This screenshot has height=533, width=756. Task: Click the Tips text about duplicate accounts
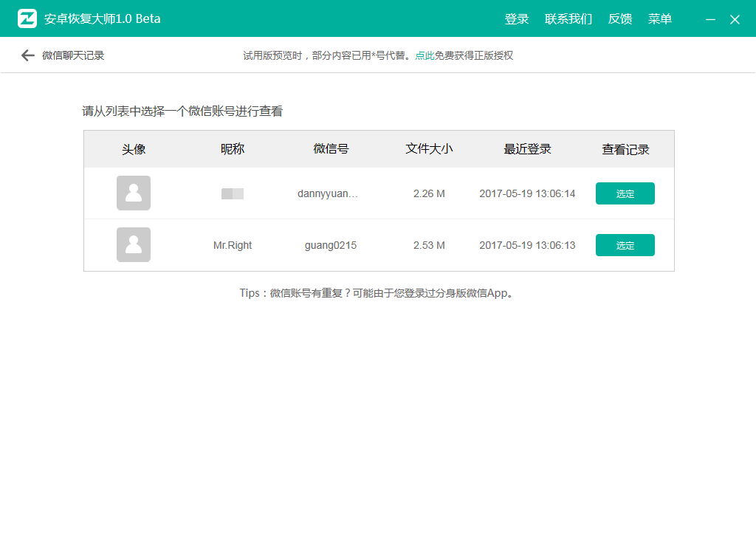[x=377, y=293]
